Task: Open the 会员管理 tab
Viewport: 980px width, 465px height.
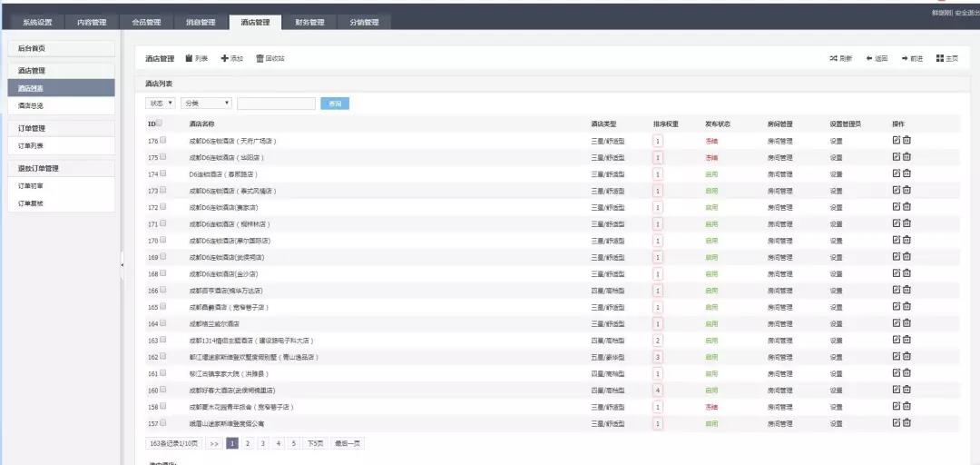Action: tap(146, 22)
